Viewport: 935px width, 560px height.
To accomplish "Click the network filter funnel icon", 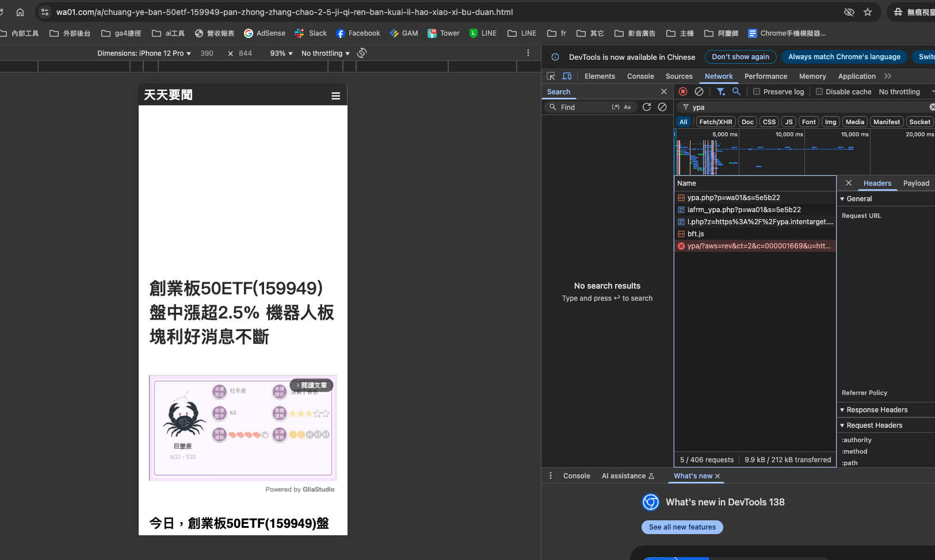I will [720, 91].
